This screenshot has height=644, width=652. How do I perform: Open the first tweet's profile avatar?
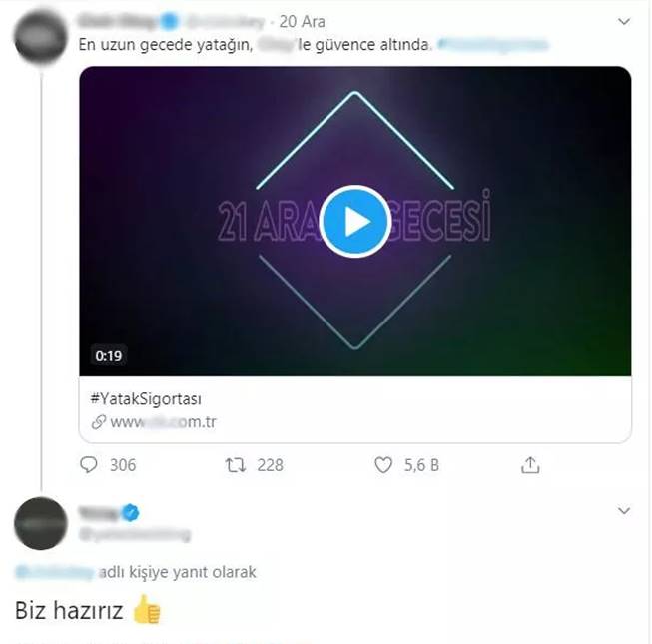click(x=40, y=37)
